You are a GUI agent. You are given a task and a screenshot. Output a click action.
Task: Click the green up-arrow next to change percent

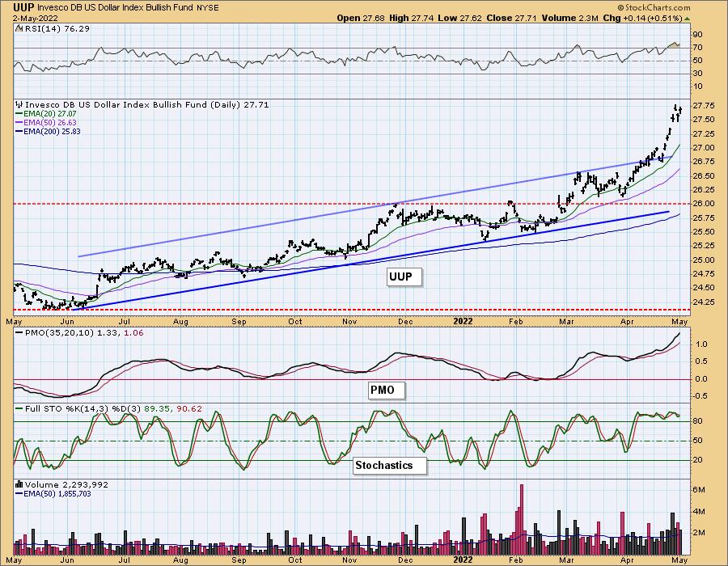coord(687,18)
